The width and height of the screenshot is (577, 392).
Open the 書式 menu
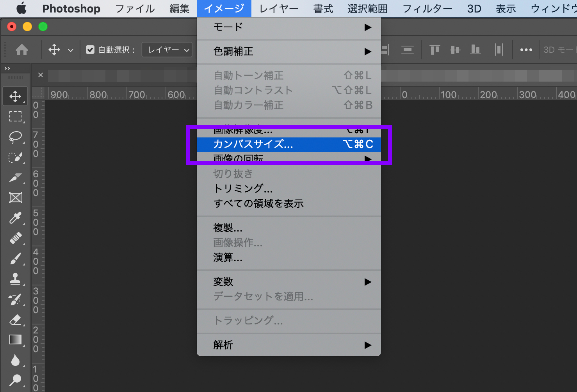click(323, 9)
